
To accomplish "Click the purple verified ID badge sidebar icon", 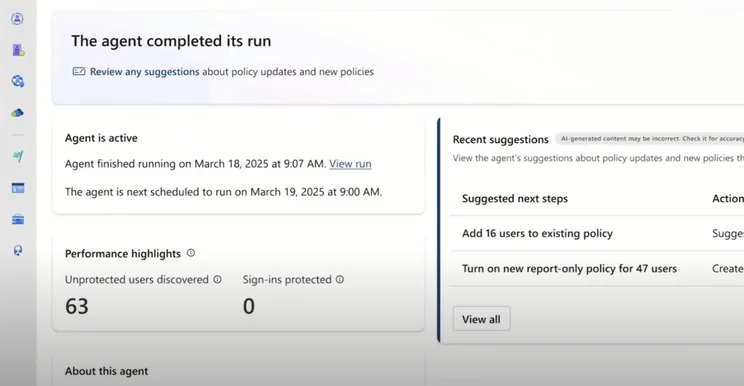I will (18, 50).
